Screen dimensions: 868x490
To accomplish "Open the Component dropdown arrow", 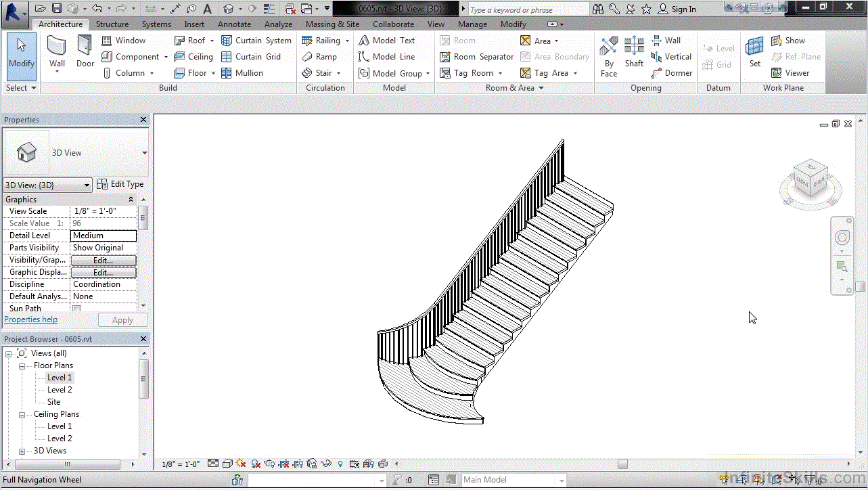I will pos(166,57).
